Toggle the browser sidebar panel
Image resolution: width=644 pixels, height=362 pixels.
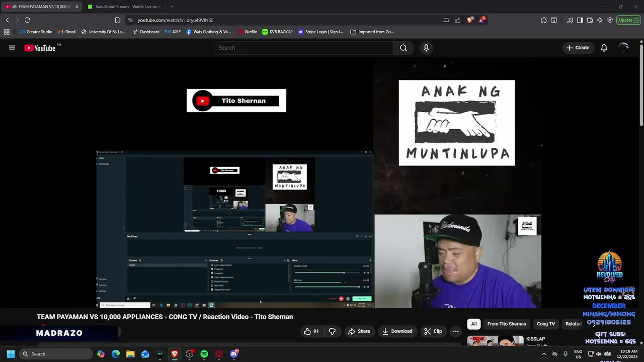pos(580,20)
